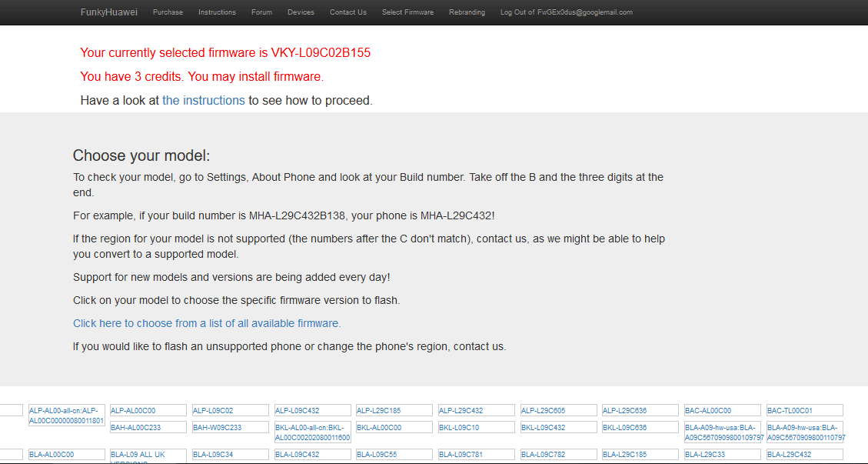Choose the BKL-L09C10 model
The height and width of the screenshot is (464, 868).
coord(477,427)
